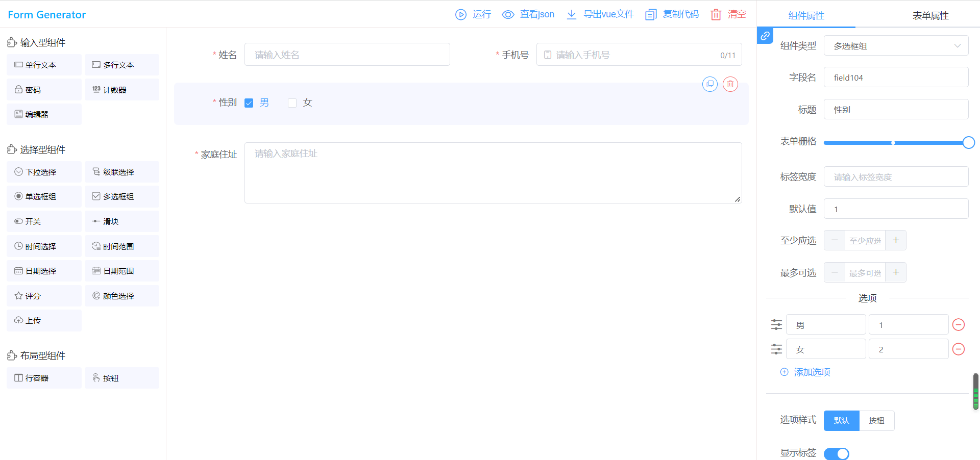Click the drag handle for 男 option
The width and height of the screenshot is (980, 460).
[776, 325]
